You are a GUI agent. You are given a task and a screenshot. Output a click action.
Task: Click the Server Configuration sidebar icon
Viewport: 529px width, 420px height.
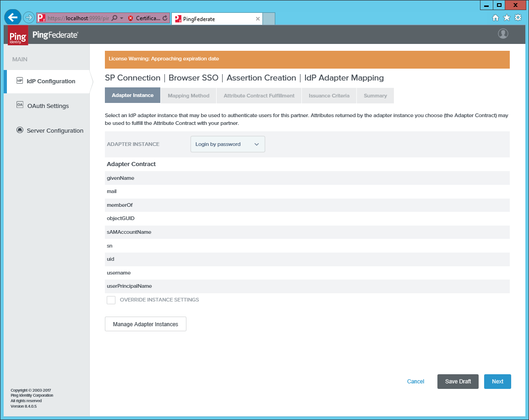[20, 130]
